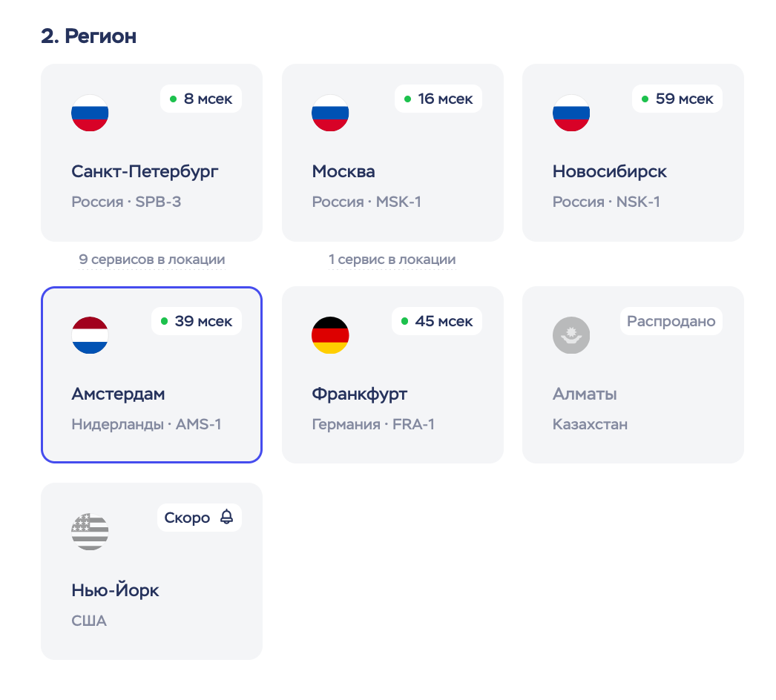Click the "Скоро" badge on New York
The image size is (776, 700).
[188, 518]
